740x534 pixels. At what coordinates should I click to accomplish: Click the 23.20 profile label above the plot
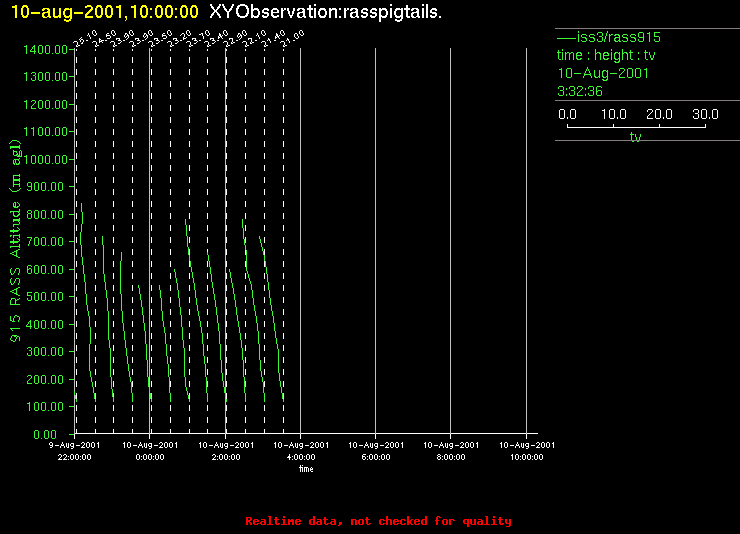179,39
